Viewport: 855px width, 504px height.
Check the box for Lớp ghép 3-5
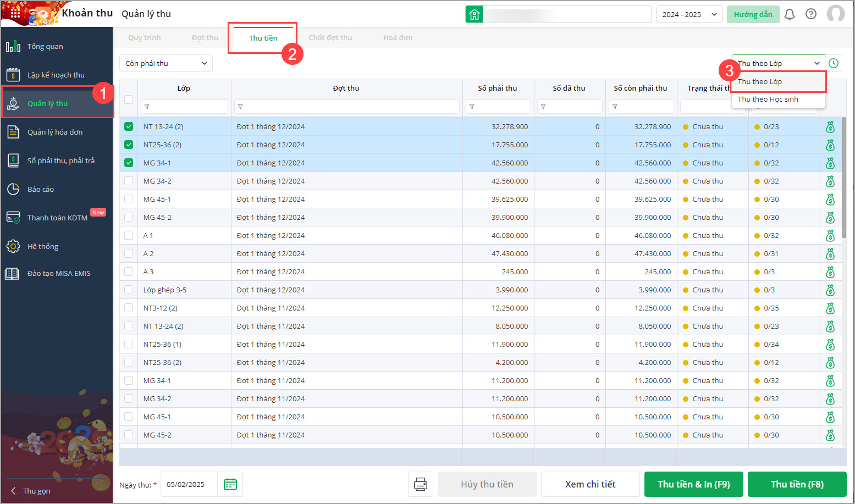tap(129, 290)
